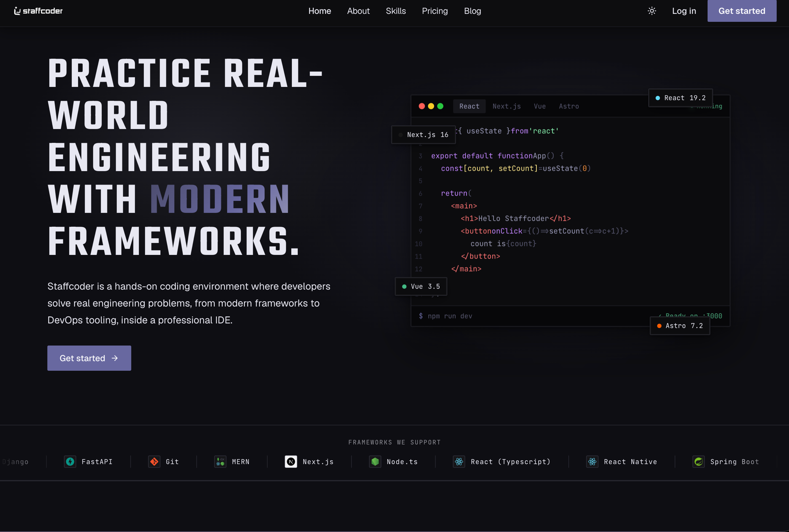Click the green window dot
The width and height of the screenshot is (789, 532).
pos(440,106)
